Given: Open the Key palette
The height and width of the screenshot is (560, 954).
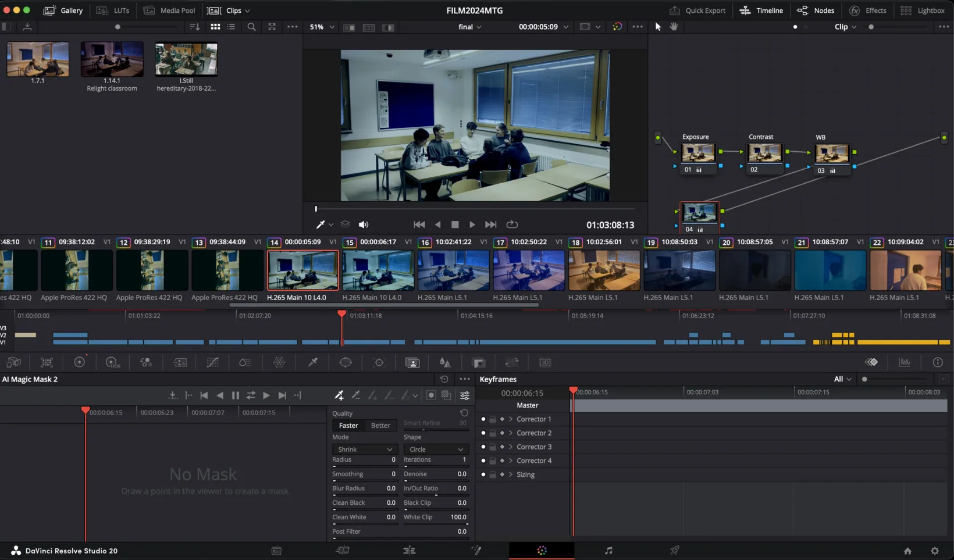Looking at the screenshot, I should pos(479,362).
